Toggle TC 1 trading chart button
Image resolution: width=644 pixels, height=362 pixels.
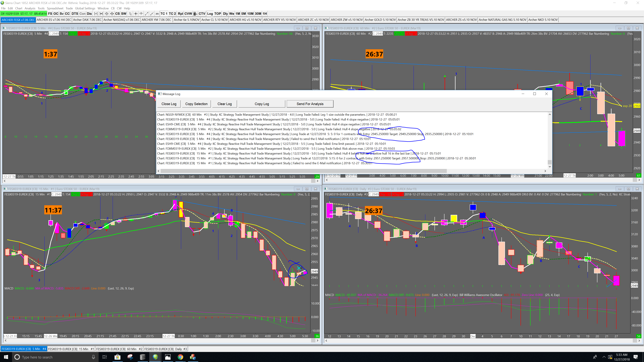pyautogui.click(x=164, y=14)
